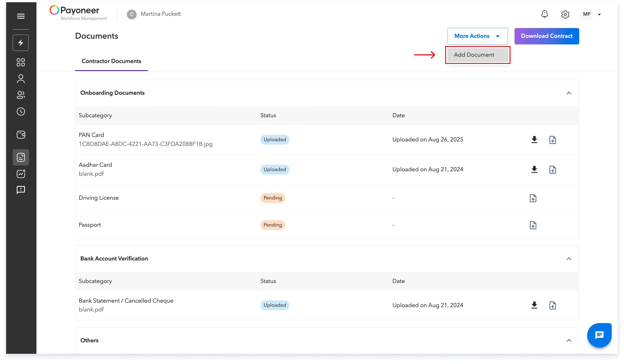Image resolution: width=624 pixels, height=364 pixels.
Task: Collapse the Others section
Action: coord(569,340)
